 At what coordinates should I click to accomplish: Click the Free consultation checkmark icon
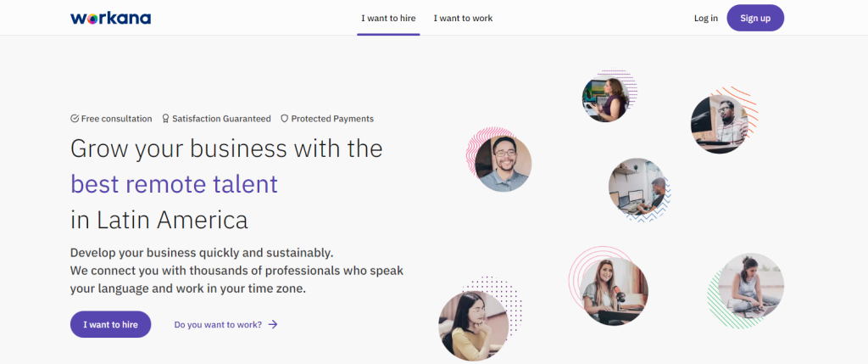75,119
